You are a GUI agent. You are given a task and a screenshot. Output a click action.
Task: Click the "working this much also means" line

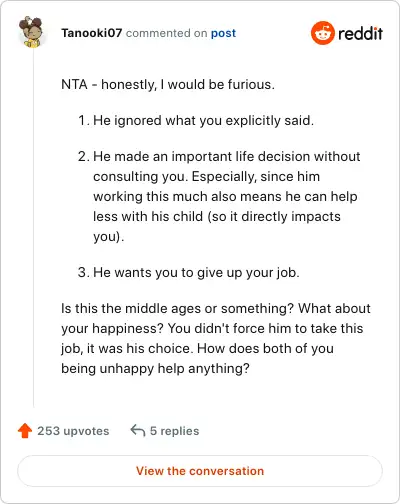pos(225,197)
